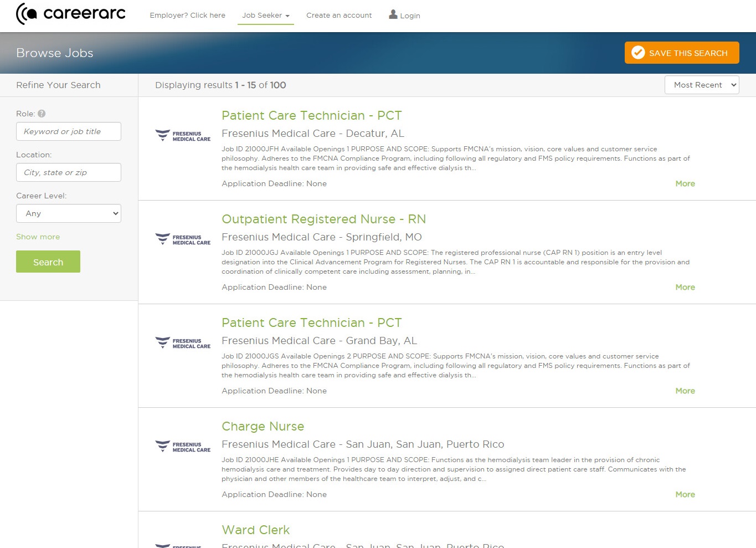The height and width of the screenshot is (548, 756).
Task: Click Fresenius logo for the Grand Bay job
Action: click(x=183, y=343)
